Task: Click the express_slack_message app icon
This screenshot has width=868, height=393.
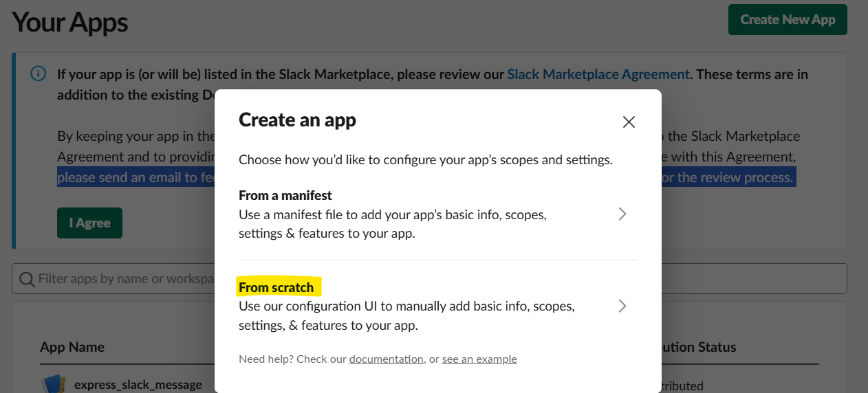Action: [54, 384]
